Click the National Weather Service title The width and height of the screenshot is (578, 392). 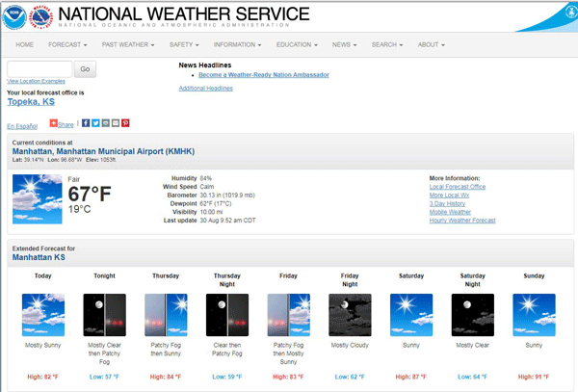184,14
